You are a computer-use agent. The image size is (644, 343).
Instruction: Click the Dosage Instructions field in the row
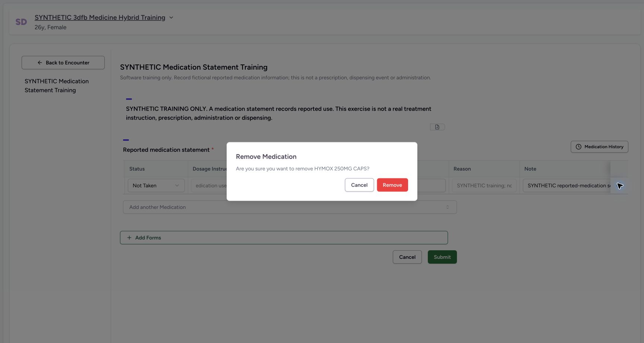tap(209, 185)
